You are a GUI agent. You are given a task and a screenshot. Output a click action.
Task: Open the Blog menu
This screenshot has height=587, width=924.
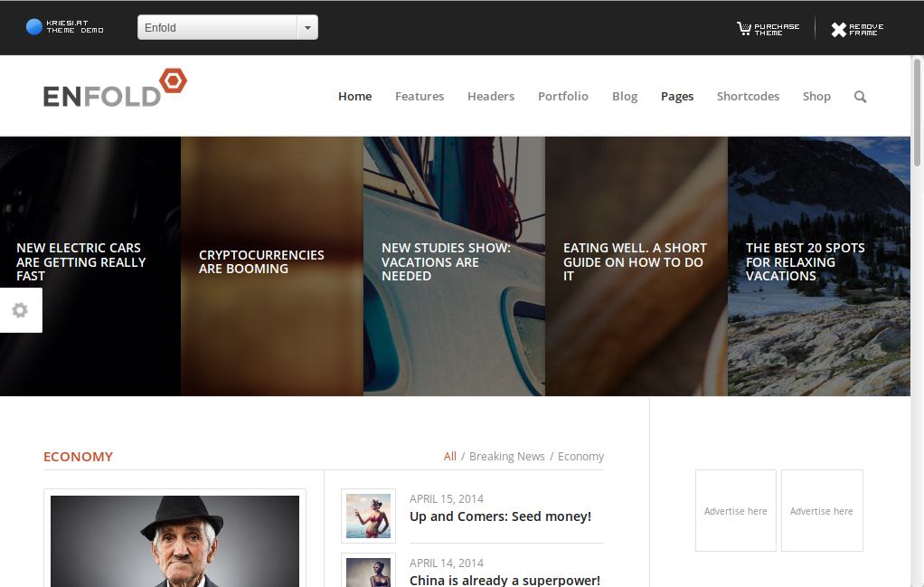click(x=625, y=96)
